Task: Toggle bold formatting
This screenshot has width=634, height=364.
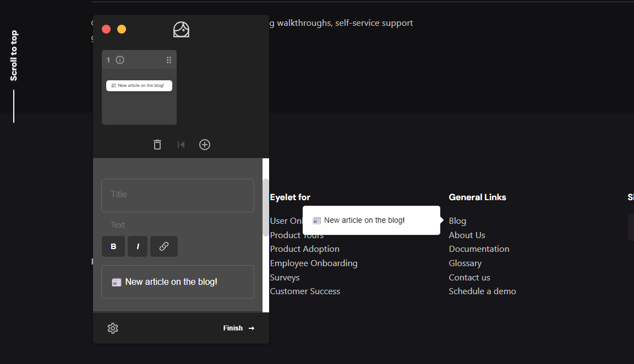Action: (113, 246)
